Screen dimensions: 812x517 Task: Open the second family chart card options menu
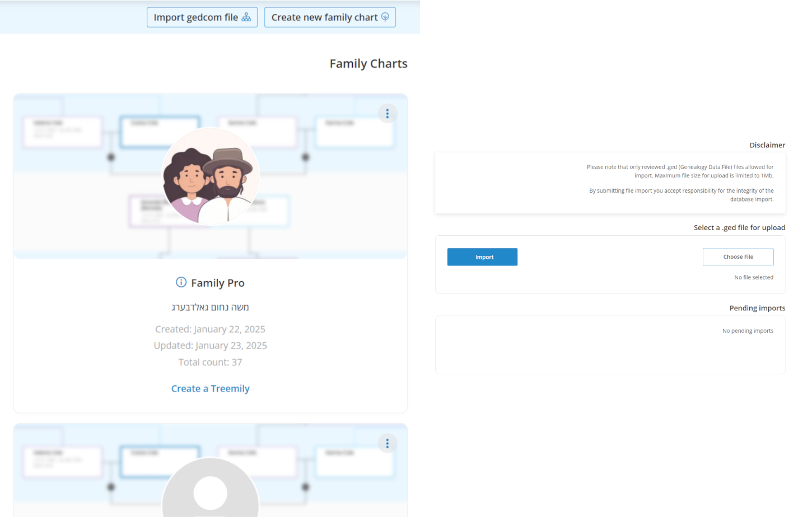coord(388,444)
